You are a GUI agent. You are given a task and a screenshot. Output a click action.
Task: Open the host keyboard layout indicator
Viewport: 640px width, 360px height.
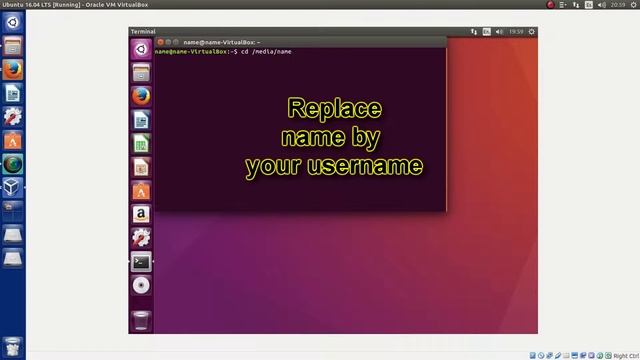coord(589,5)
